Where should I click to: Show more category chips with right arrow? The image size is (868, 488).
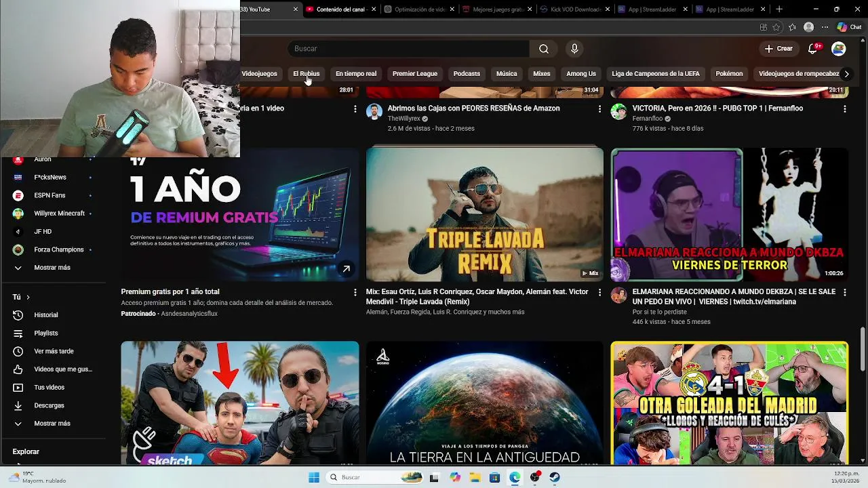pyautogui.click(x=846, y=74)
